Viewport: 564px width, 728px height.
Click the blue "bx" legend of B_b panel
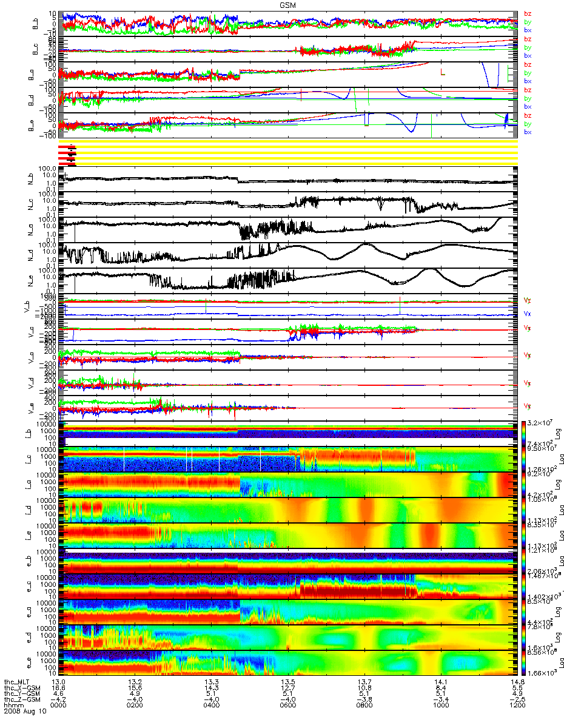pos(528,30)
